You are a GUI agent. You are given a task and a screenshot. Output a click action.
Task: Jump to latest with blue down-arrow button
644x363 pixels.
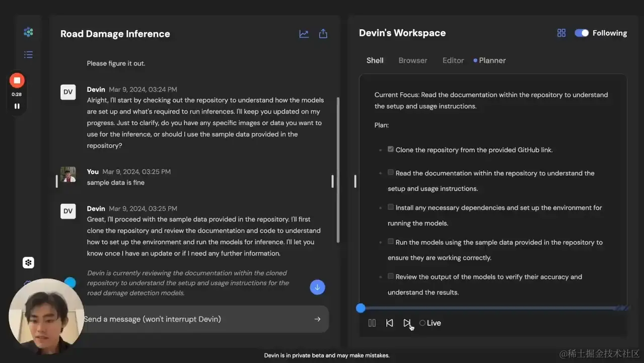click(317, 287)
